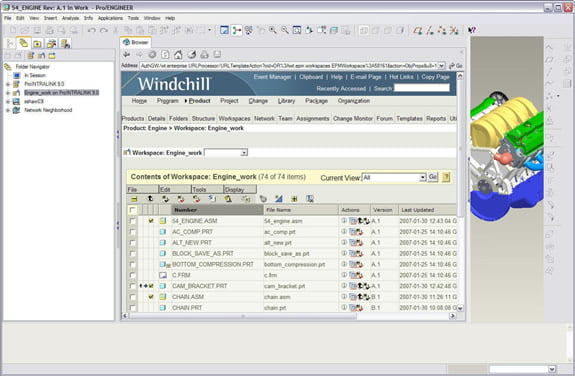Image resolution: width=575 pixels, height=376 pixels.
Task: Click the browser Stop icon
Action: pos(152,55)
